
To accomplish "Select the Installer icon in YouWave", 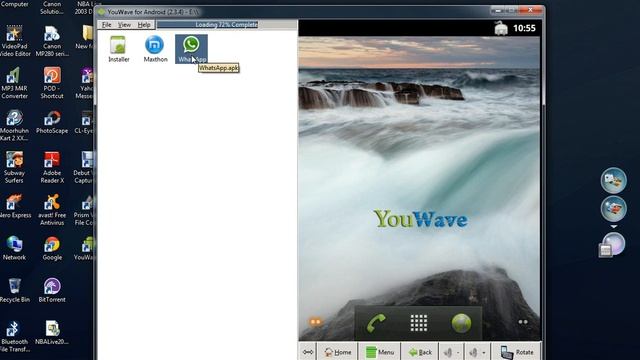I will 118,49.
